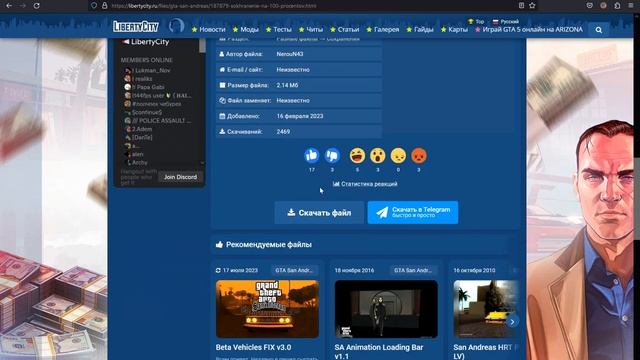The image size is (640, 360).
Task: Open SA Animation Loading Bar thumbnail
Action: [x=386, y=309]
